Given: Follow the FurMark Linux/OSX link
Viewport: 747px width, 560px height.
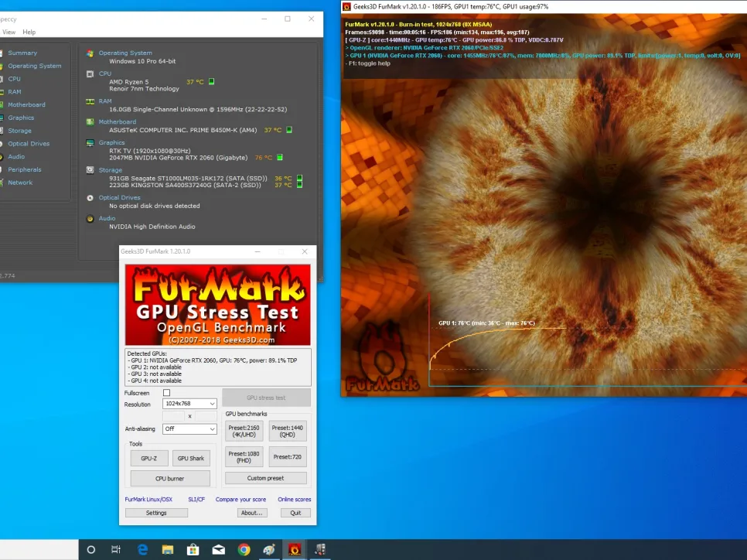Looking at the screenshot, I should 148,500.
